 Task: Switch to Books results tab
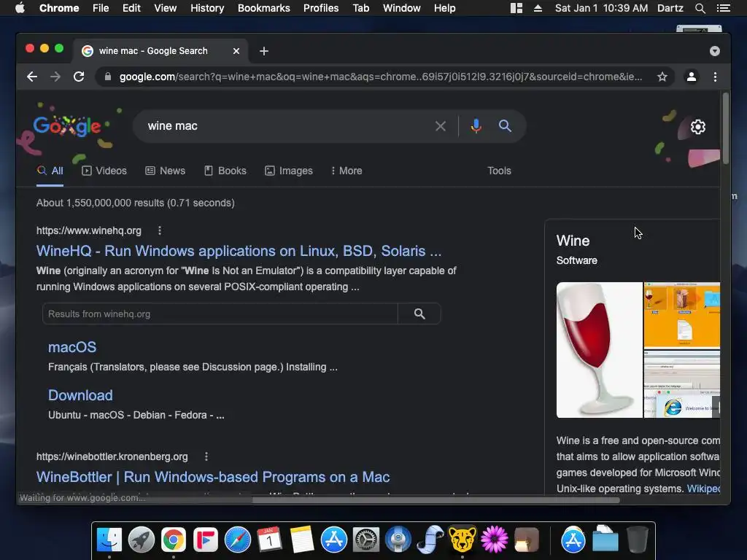point(225,171)
